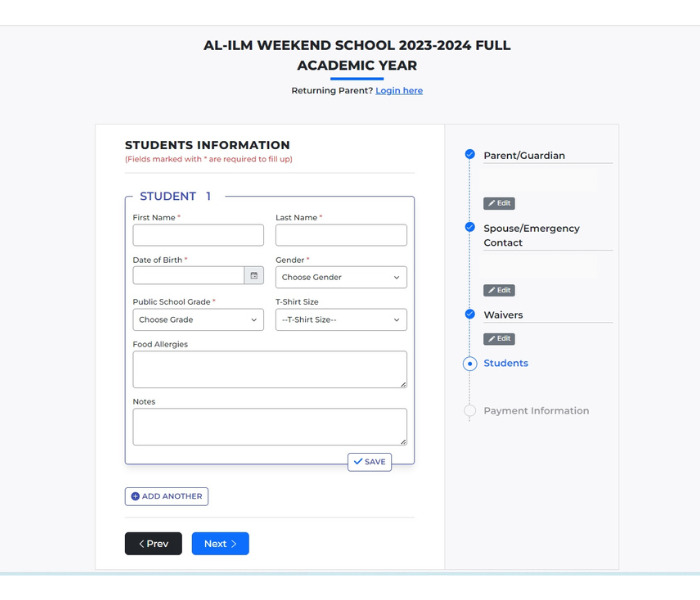Edit the Parent/Guardian section
Image resolution: width=700 pixels, height=600 pixels.
coord(499,203)
